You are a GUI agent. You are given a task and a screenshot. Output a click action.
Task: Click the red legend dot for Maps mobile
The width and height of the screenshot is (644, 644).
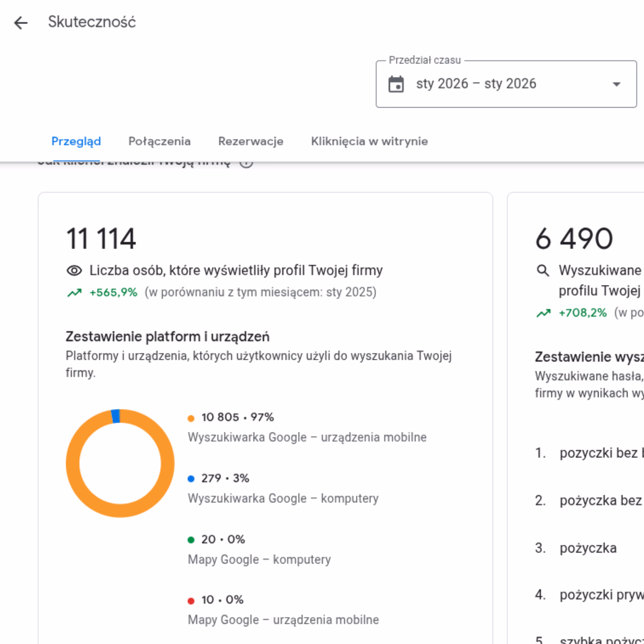pyautogui.click(x=191, y=601)
